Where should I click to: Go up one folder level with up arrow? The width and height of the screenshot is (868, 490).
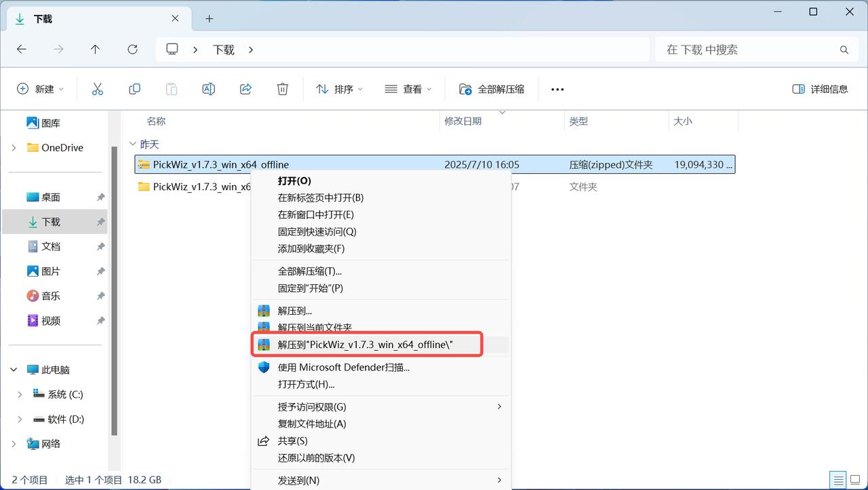click(x=96, y=50)
